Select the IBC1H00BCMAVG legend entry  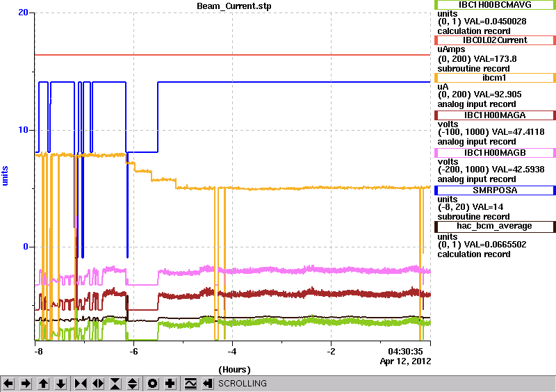tap(495, 5)
